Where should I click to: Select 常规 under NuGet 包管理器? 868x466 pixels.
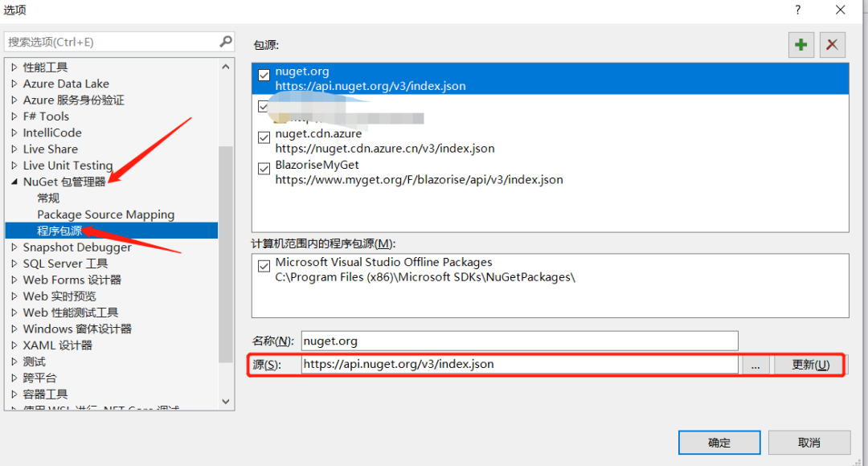click(48, 198)
